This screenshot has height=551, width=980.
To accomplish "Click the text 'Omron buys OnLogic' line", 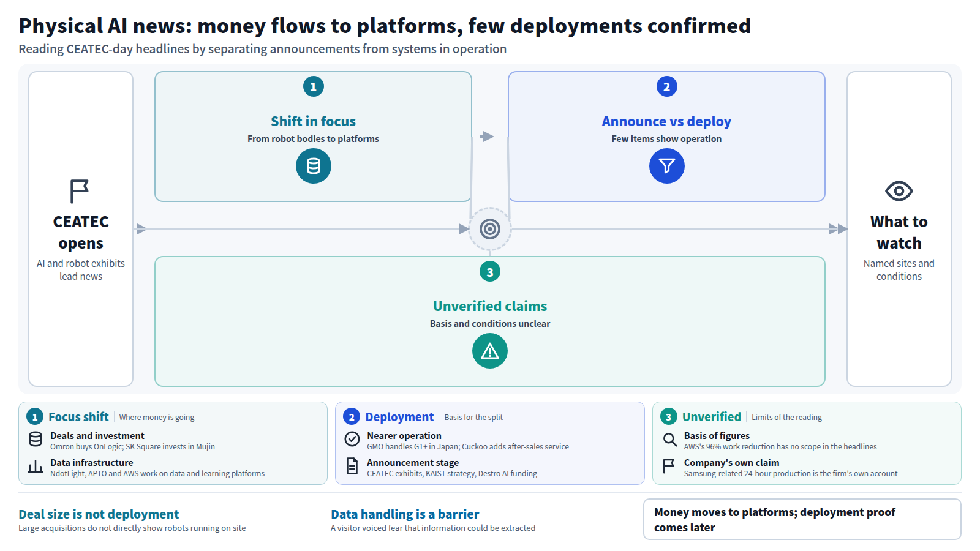I will pyautogui.click(x=132, y=447).
